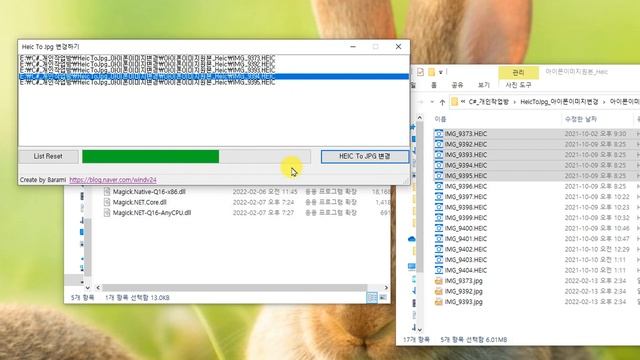Switch left Explorer to large icons view
Screen dimensions: 640x360
click(x=383, y=298)
